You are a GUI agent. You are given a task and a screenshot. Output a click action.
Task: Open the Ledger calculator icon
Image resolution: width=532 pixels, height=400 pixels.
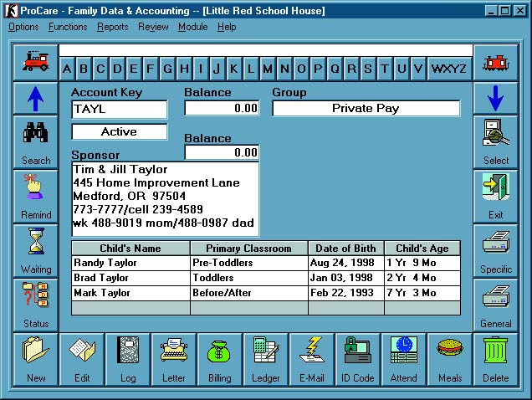tap(265, 358)
